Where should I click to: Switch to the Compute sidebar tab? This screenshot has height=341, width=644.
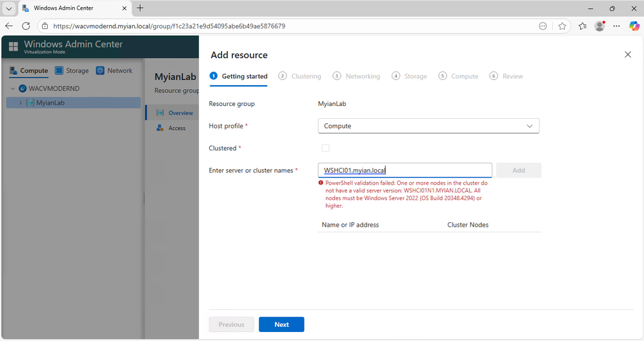pos(29,70)
